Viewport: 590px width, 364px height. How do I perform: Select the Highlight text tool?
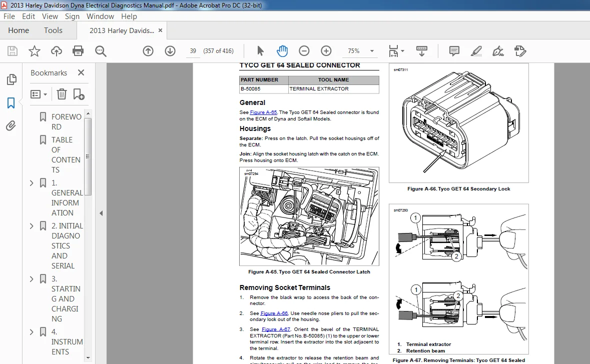(476, 51)
